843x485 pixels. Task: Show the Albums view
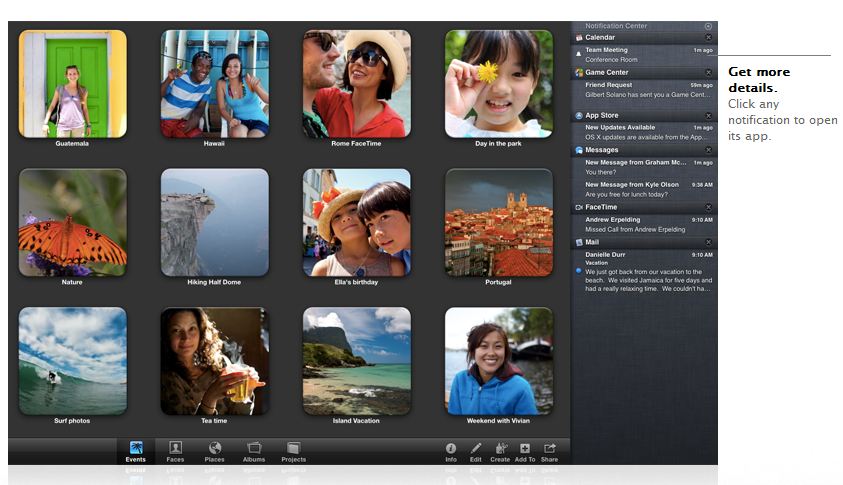pos(254,451)
